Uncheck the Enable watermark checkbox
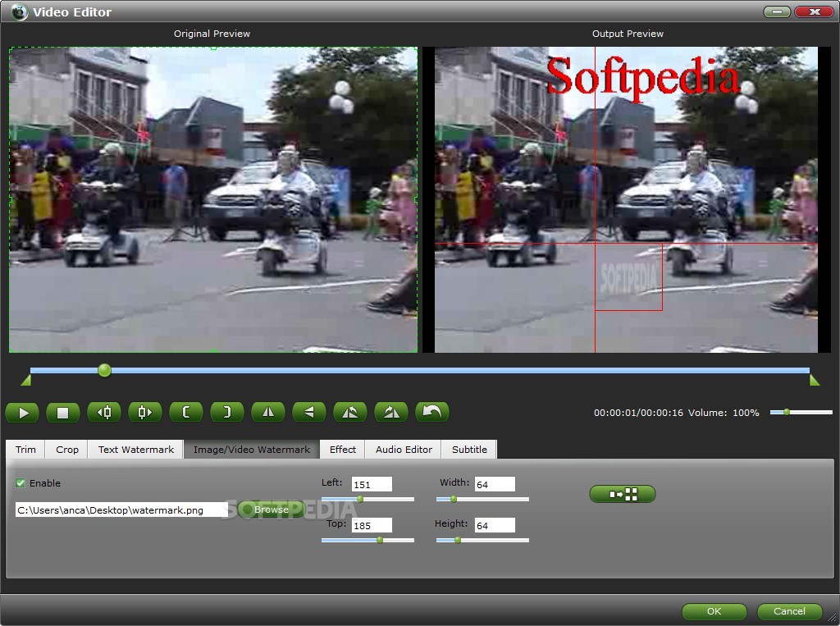Viewport: 840px width, 626px height. (x=21, y=483)
